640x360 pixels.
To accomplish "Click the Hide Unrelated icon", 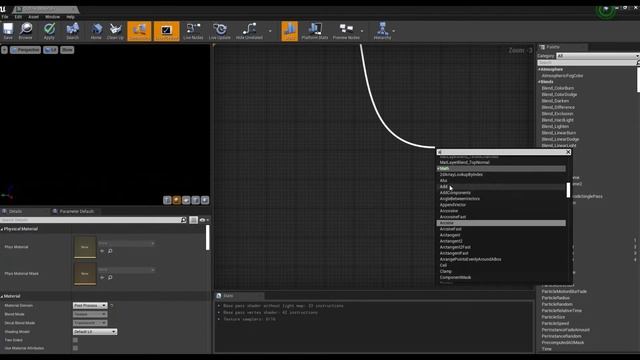I will 249,31.
